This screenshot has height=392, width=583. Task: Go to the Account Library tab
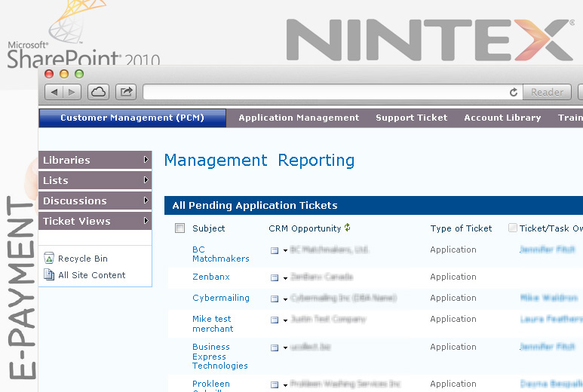coord(502,118)
